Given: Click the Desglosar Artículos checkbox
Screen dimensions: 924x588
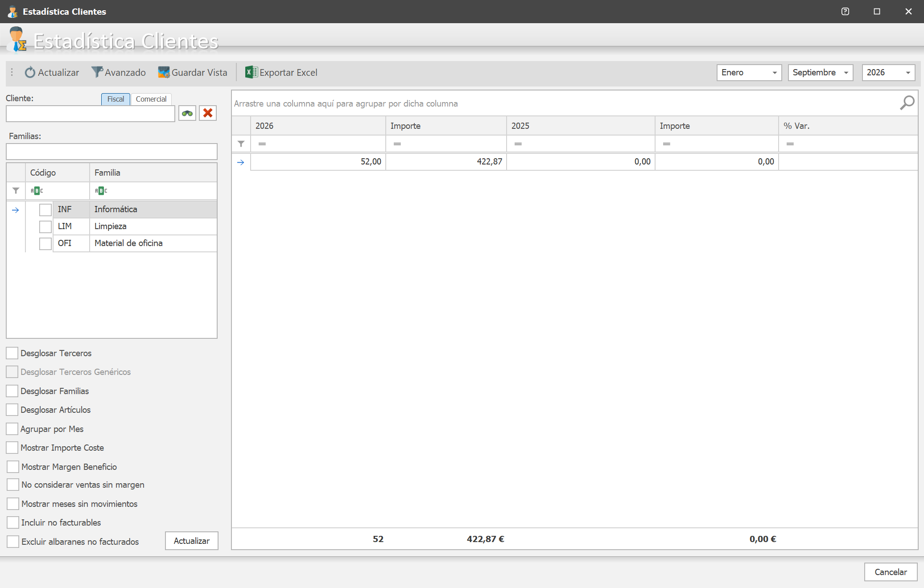Looking at the screenshot, I should [12, 410].
